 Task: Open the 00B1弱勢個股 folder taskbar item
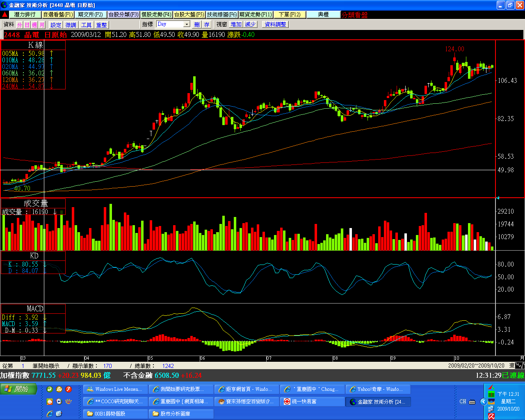point(115,414)
